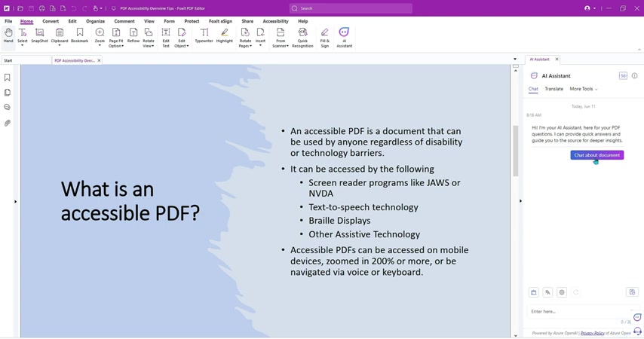The image size is (644, 339).
Task: Click the Redo arrow in title bar
Action: coord(84,8)
